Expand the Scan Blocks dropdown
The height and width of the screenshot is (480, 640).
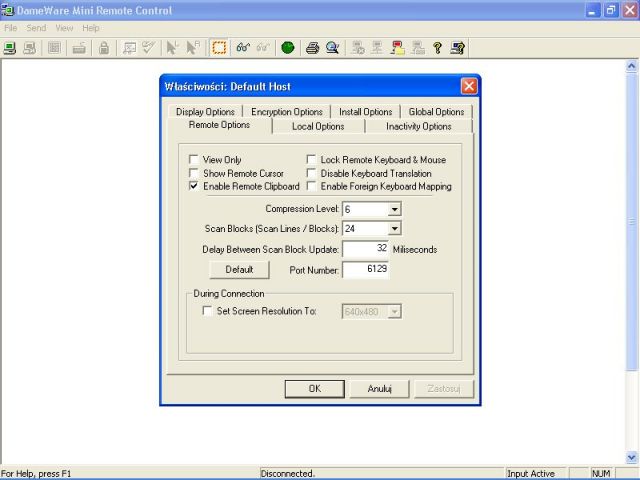[x=394, y=229]
